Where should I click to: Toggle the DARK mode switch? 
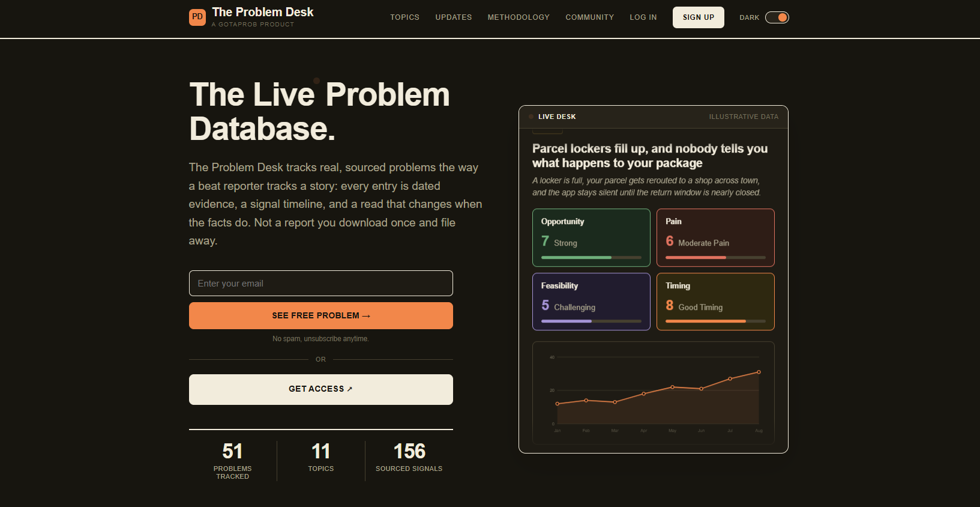pos(777,17)
